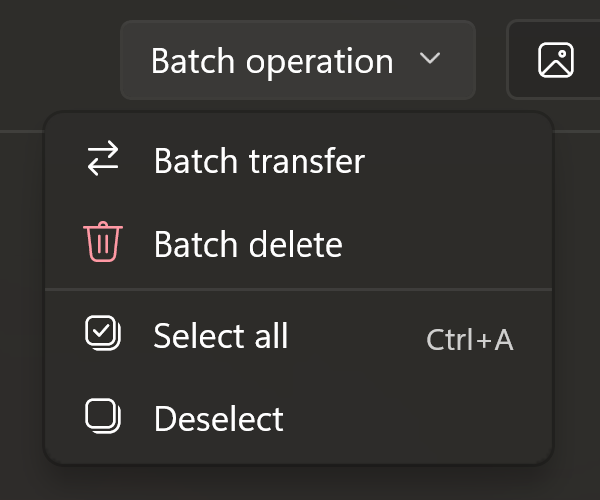
Task: Click the empty stacked-squares Deselect icon
Action: 103,416
